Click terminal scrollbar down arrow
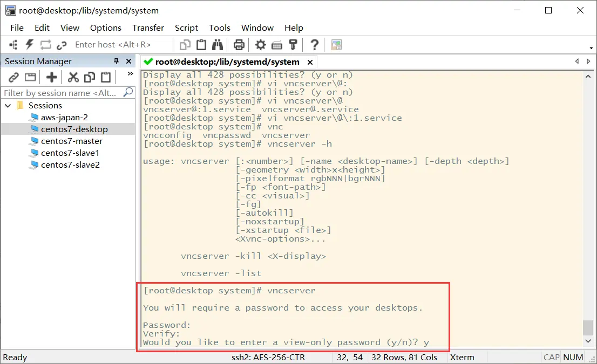The image size is (597, 364). click(588, 341)
